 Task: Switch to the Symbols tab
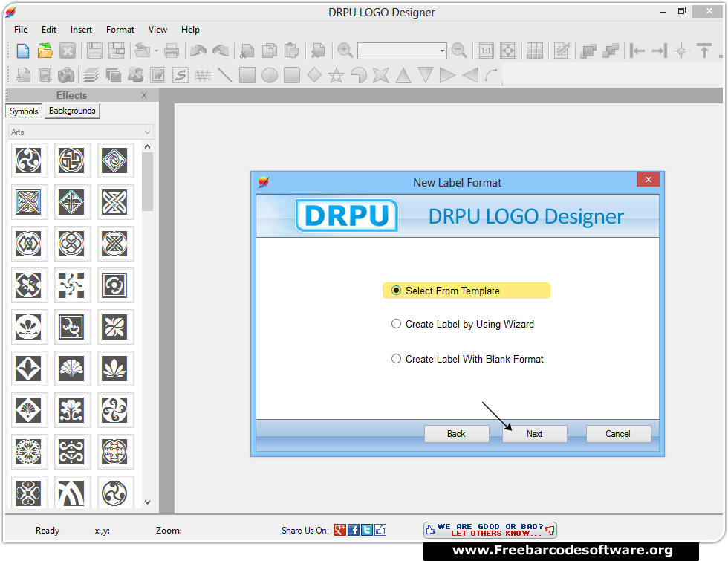click(24, 111)
